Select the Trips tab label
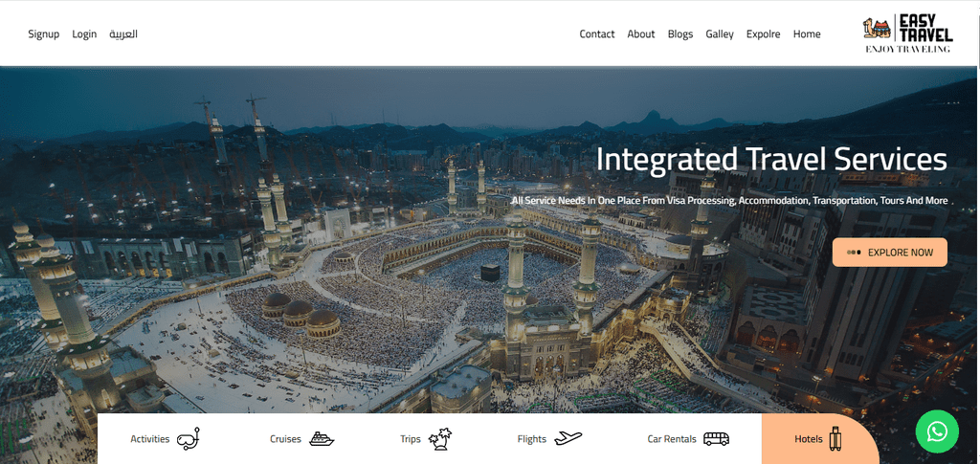This screenshot has height=464, width=980. pyautogui.click(x=411, y=439)
